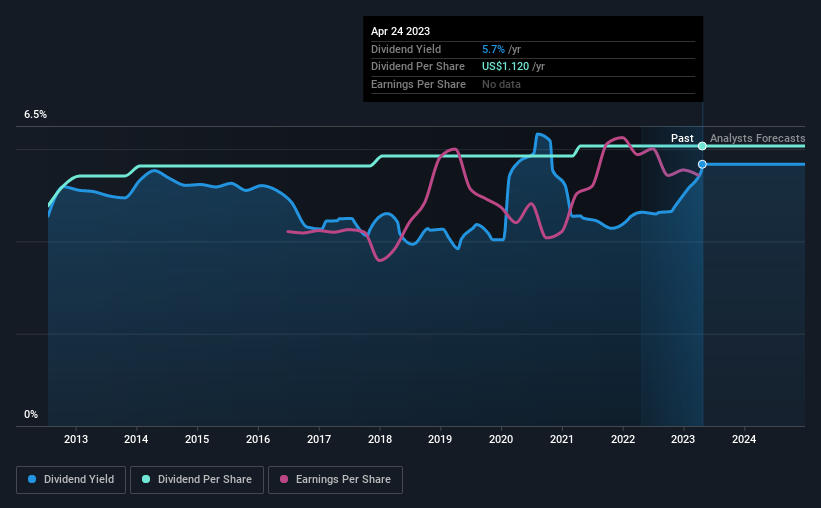Click the blue Dividend Yield legend dot
Screen dimensions: 821x508
pos(32,479)
